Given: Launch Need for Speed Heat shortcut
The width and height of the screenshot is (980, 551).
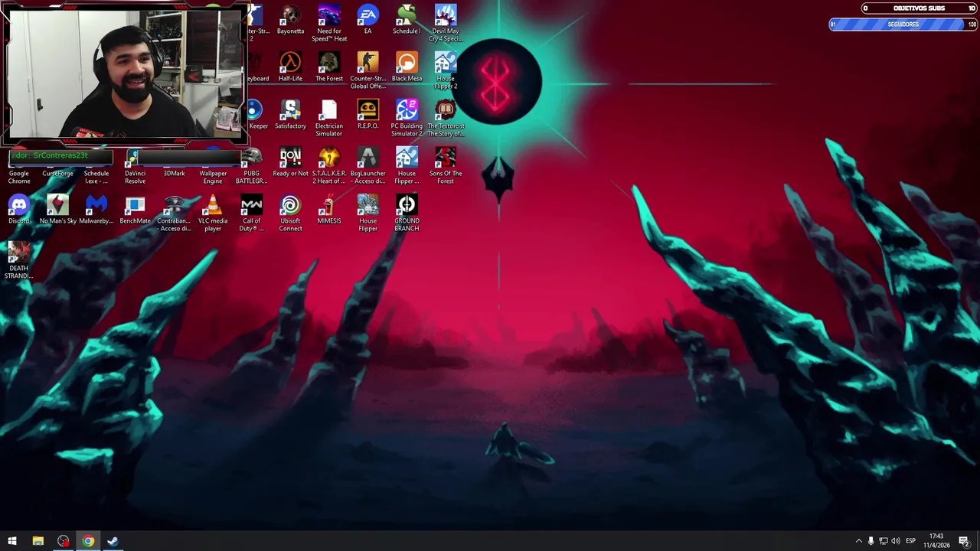Looking at the screenshot, I should [329, 23].
